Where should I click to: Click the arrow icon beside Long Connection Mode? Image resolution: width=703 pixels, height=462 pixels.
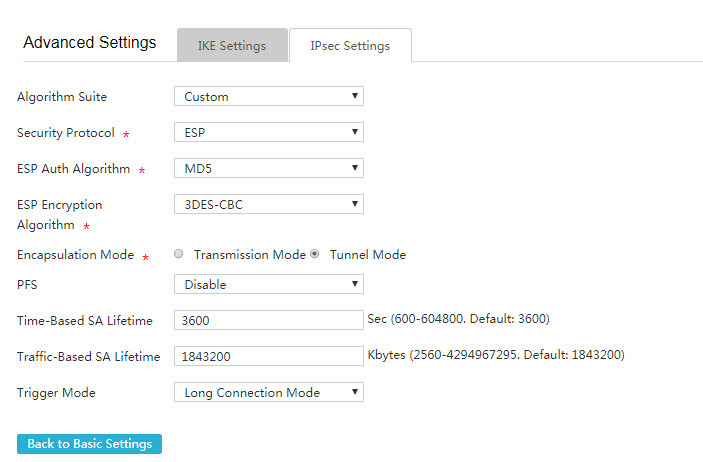(355, 392)
